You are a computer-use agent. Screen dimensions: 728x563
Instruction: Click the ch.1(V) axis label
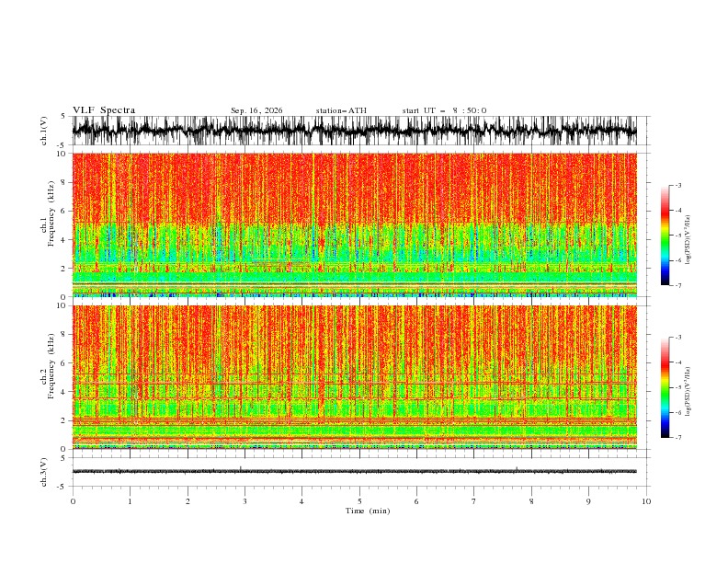[44, 131]
